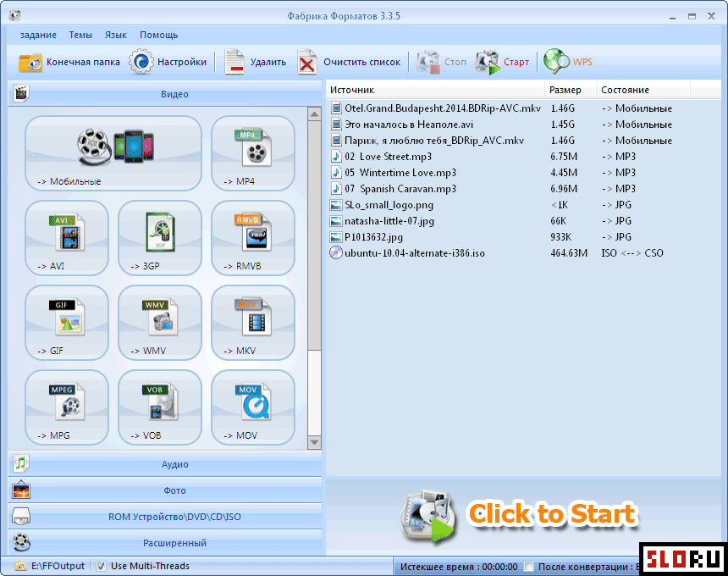Click the 933K size cell

(561, 237)
